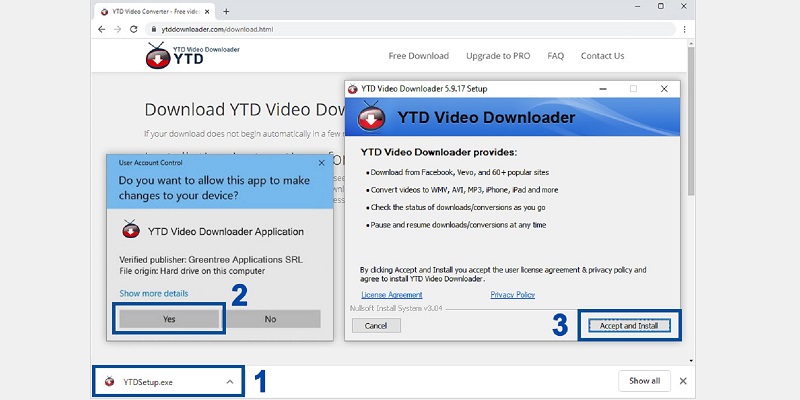Minimize the Chrome browser window
800x400 pixels.
[x=638, y=6]
